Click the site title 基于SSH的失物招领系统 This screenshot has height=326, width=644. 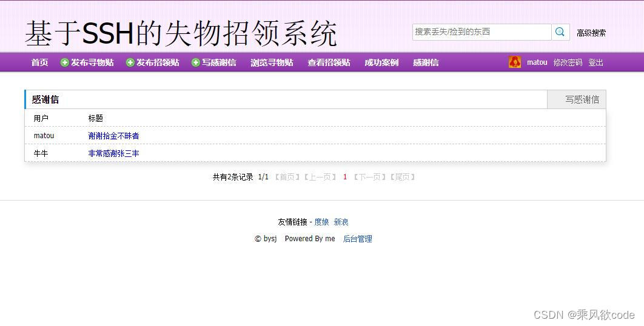pos(181,33)
